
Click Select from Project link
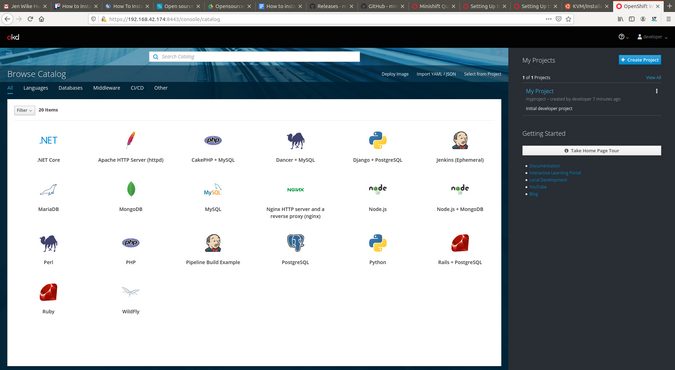483,74
